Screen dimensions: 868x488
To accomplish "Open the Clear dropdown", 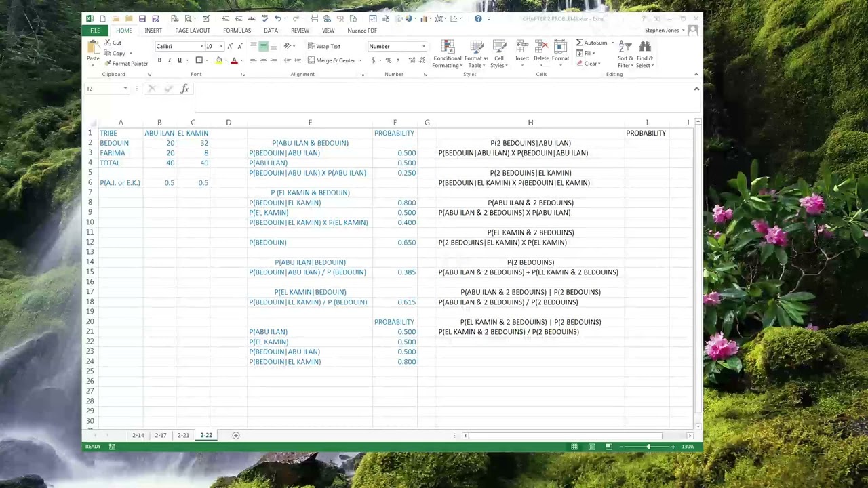I will (589, 64).
